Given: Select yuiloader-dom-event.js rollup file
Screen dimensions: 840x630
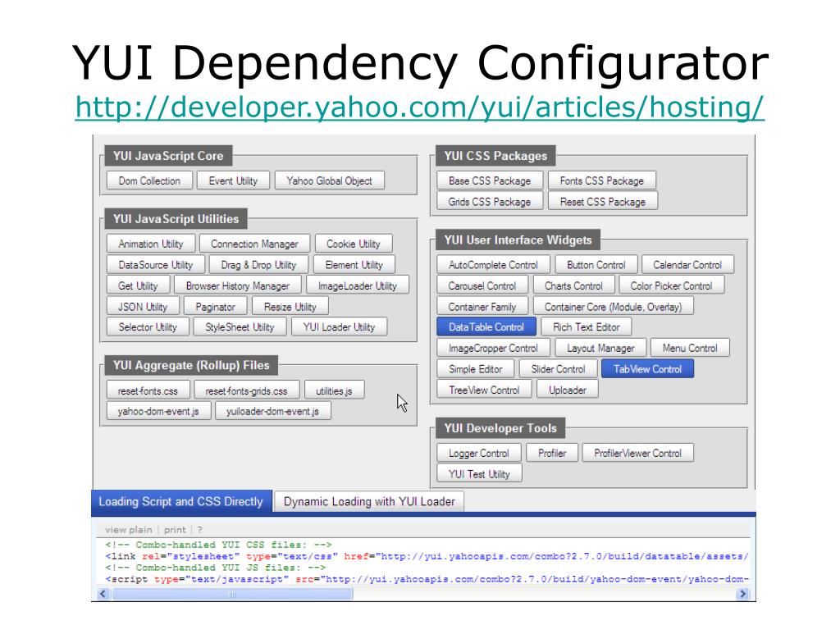Looking at the screenshot, I should click(272, 411).
